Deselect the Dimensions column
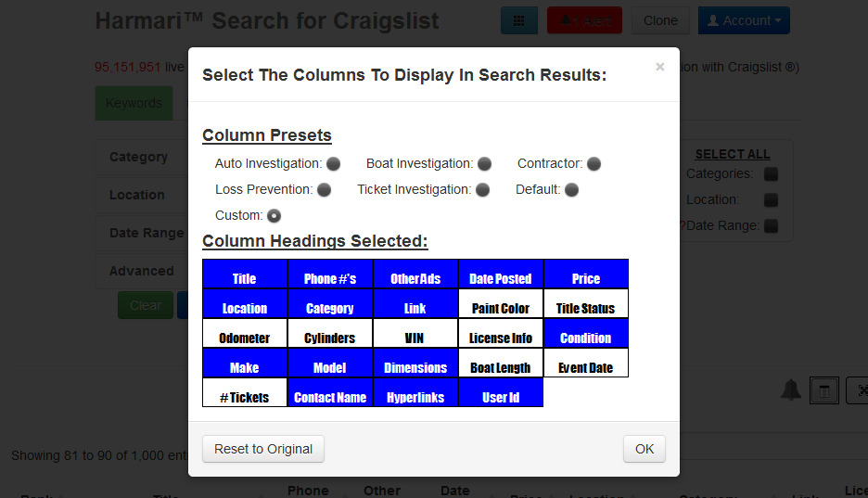The image size is (868, 498). tap(415, 364)
